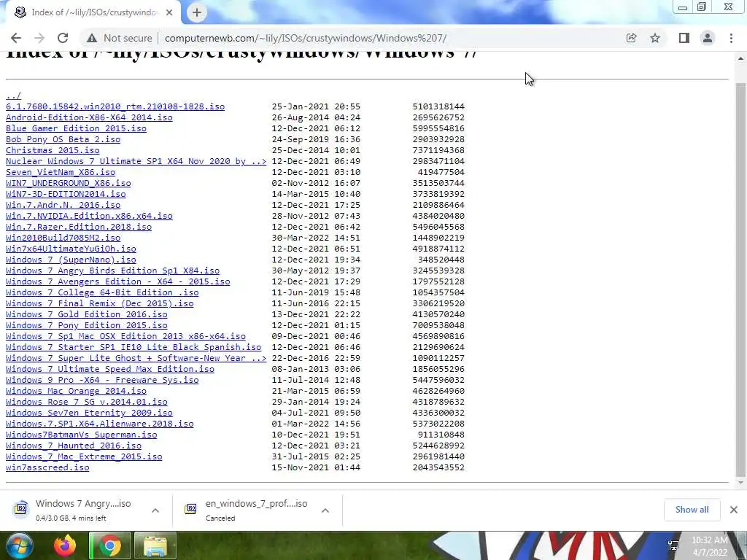Download Android-Edition-X86-X64_2014.iso
The height and width of the screenshot is (560, 747).
89,117
